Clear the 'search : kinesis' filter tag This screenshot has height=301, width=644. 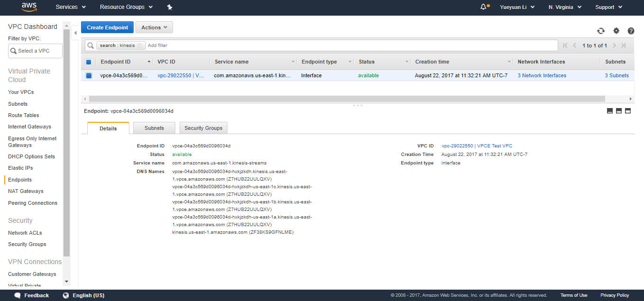140,46
